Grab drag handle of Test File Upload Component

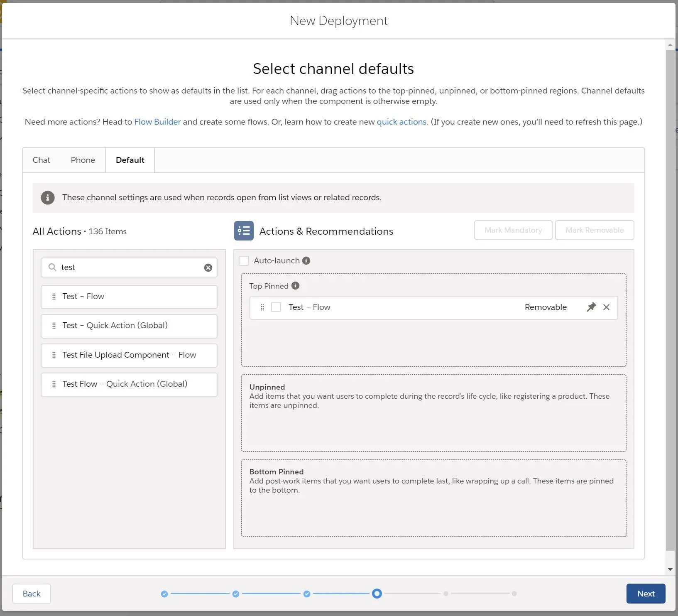pyautogui.click(x=54, y=355)
